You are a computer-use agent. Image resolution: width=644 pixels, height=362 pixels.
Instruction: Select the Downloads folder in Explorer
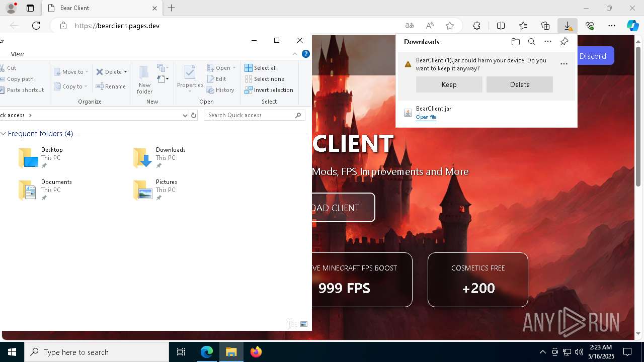click(159, 157)
